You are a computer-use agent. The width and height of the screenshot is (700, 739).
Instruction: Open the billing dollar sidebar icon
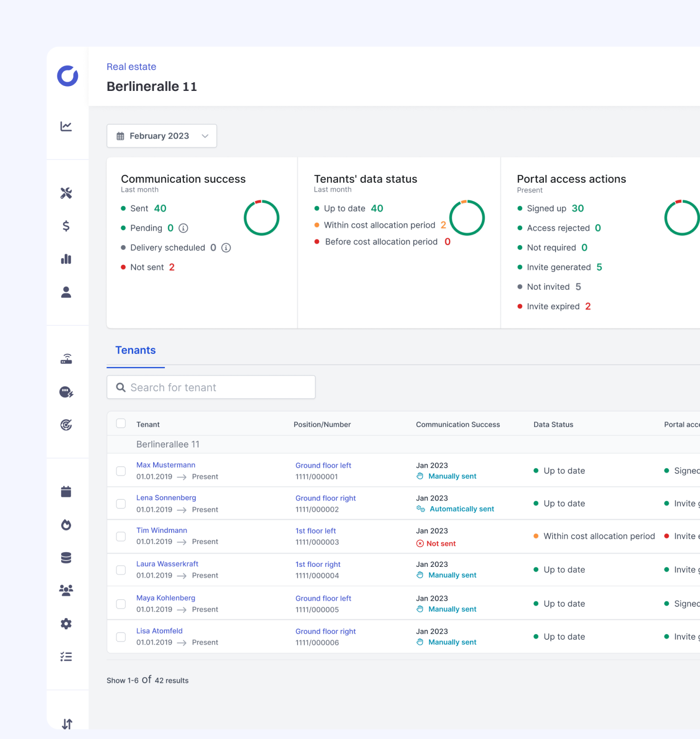pos(66,226)
